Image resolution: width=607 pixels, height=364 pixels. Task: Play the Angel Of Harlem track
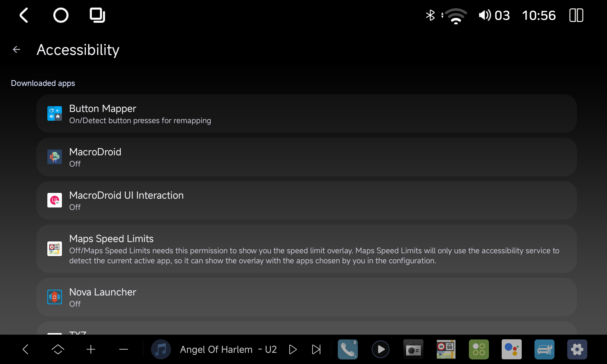293,349
